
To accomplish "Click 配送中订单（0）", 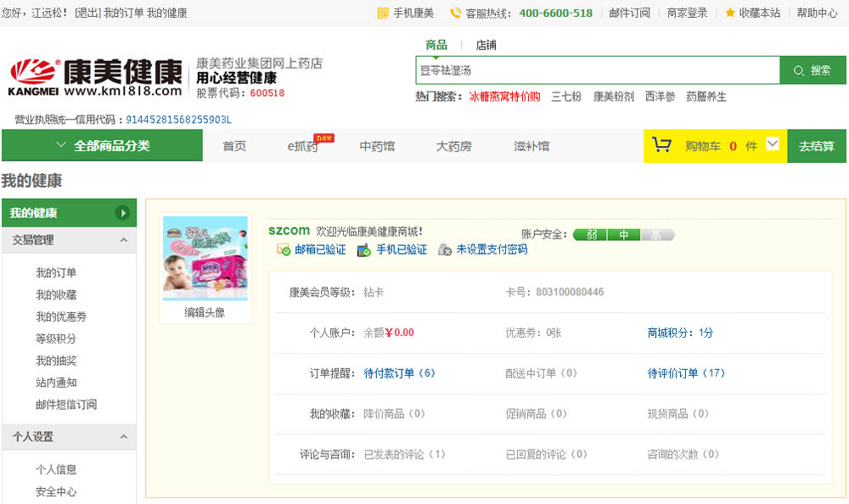I will (x=541, y=373).
